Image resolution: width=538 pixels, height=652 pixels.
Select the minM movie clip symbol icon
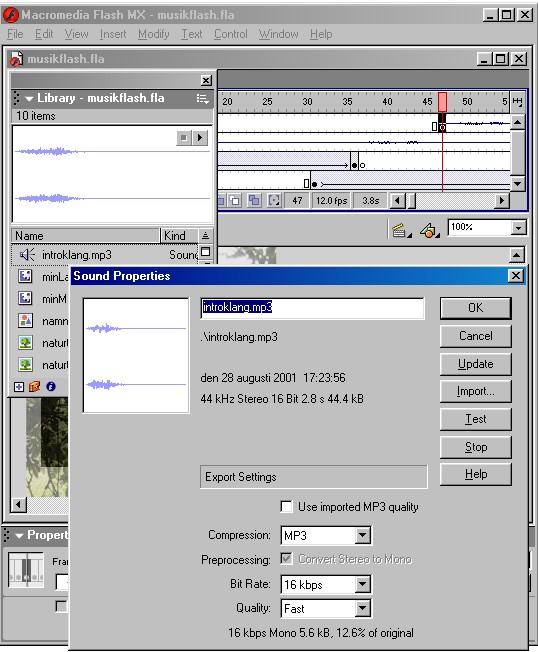click(25, 298)
